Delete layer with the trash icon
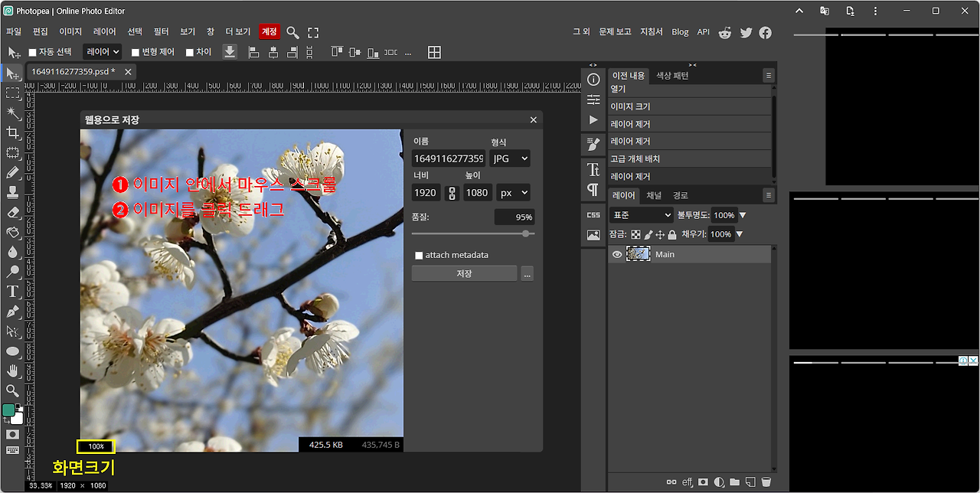Screen dimensions: 980x493 [x=766, y=482]
